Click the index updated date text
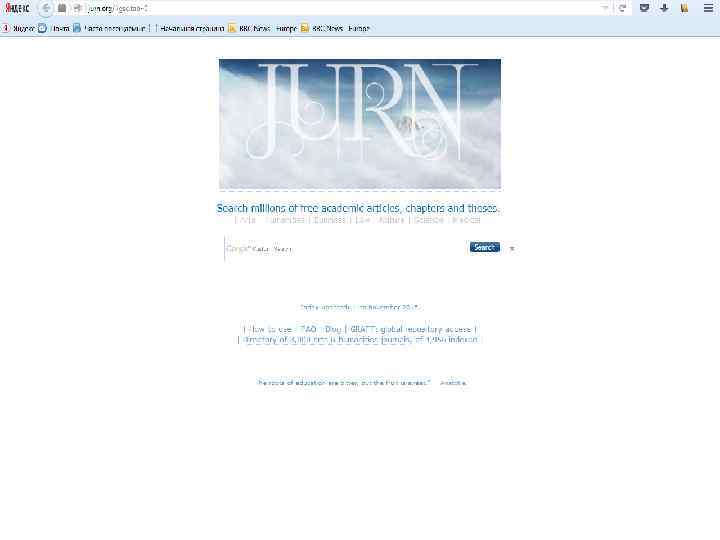This screenshot has height=540, width=720. click(360, 307)
